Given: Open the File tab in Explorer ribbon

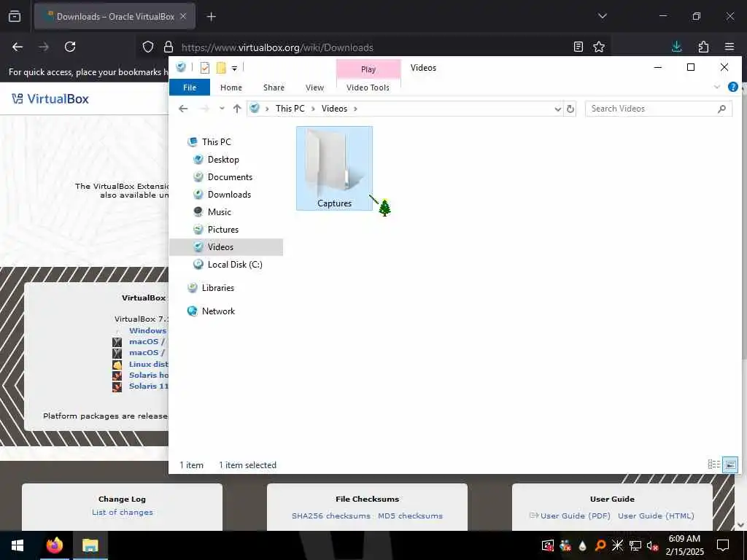Looking at the screenshot, I should tap(190, 87).
